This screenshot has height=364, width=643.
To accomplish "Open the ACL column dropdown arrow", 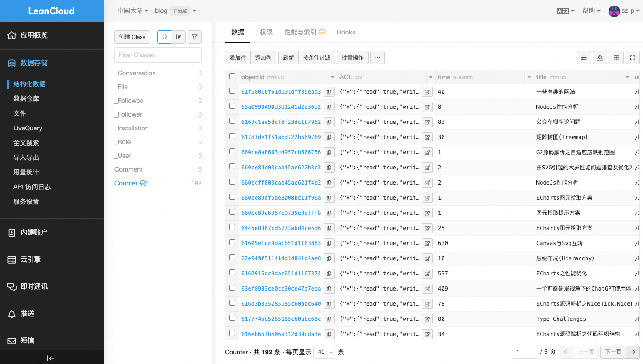I will (431, 78).
